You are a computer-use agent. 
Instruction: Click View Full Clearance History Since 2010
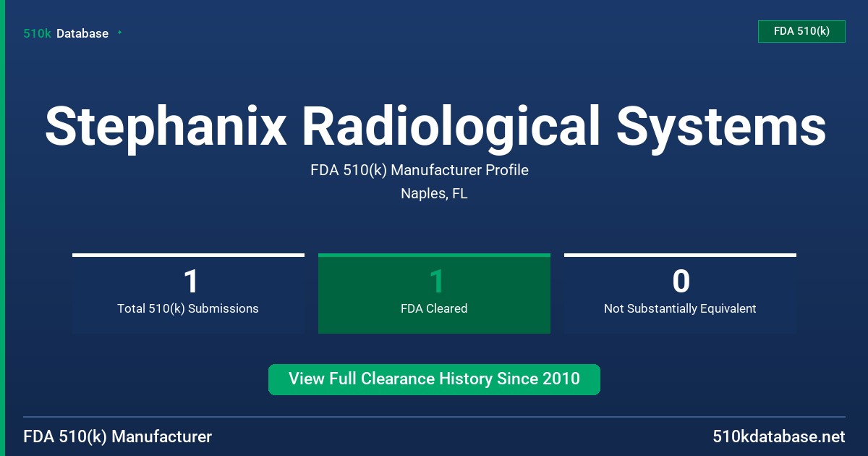[x=434, y=379]
